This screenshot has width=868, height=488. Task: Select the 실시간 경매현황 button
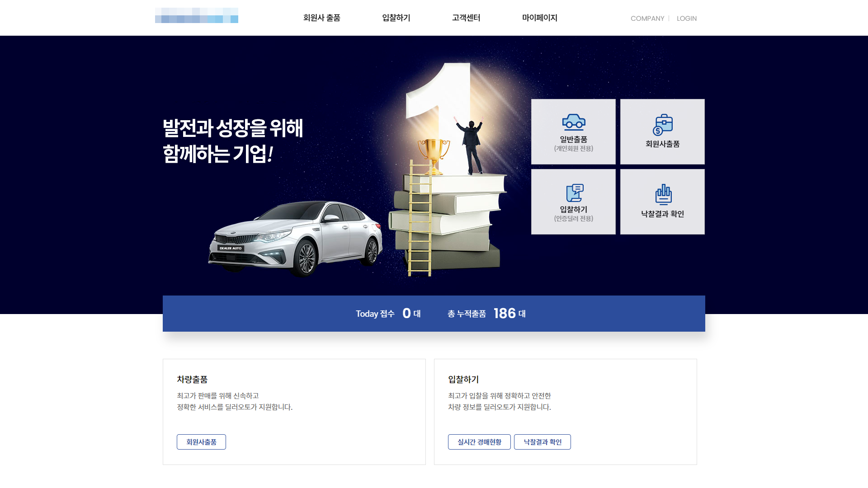479,442
